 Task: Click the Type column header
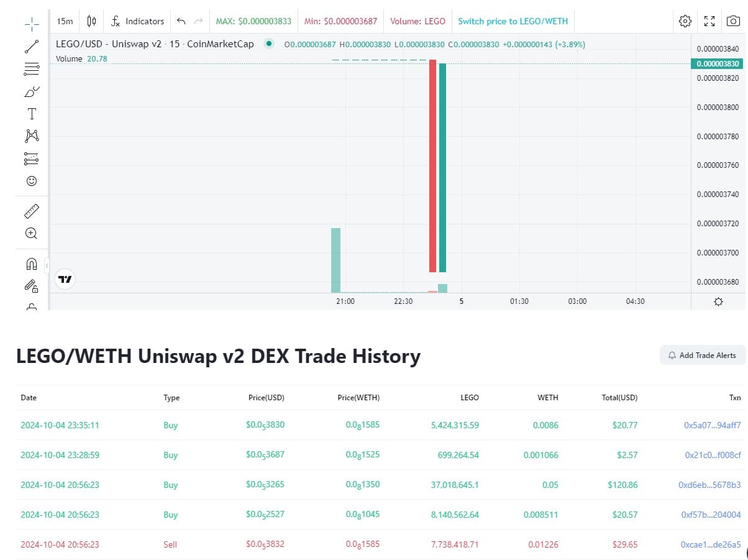click(x=171, y=398)
